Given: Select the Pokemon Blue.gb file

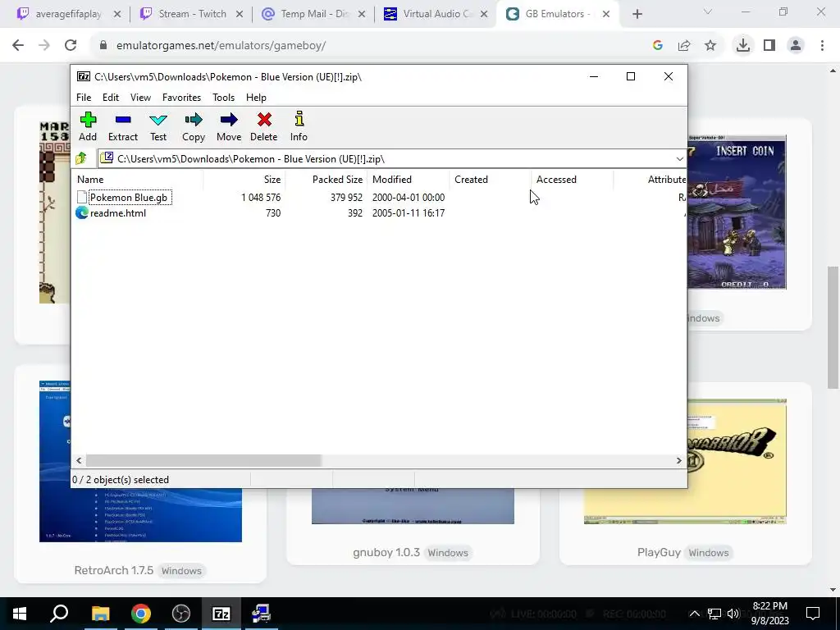Looking at the screenshot, I should 129,197.
